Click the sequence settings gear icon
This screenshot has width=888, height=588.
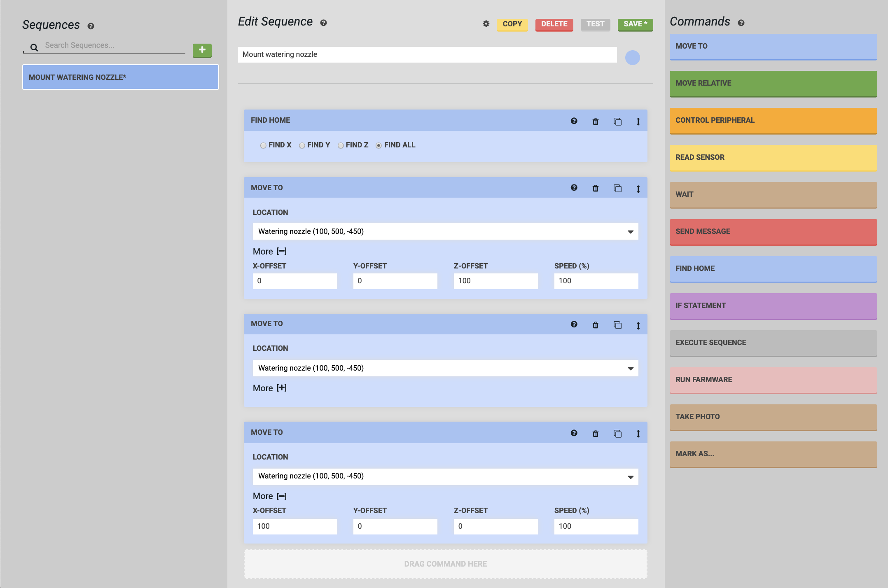486,24
